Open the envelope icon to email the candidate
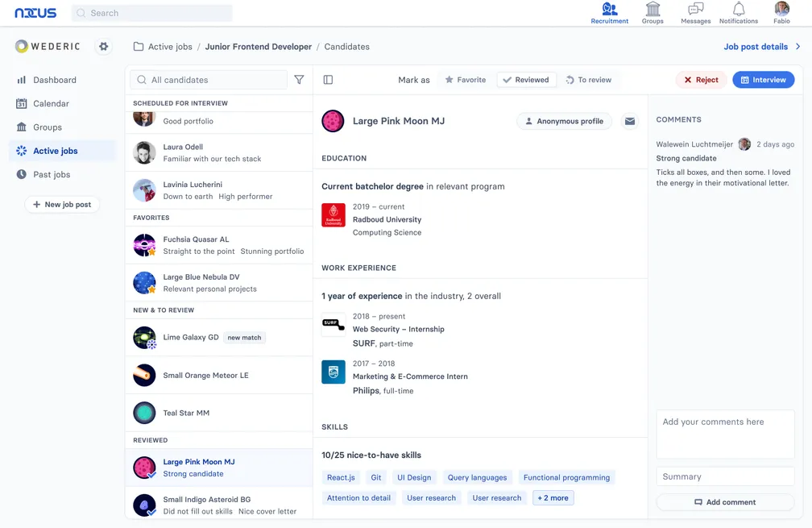This screenshot has width=812, height=528. (630, 120)
